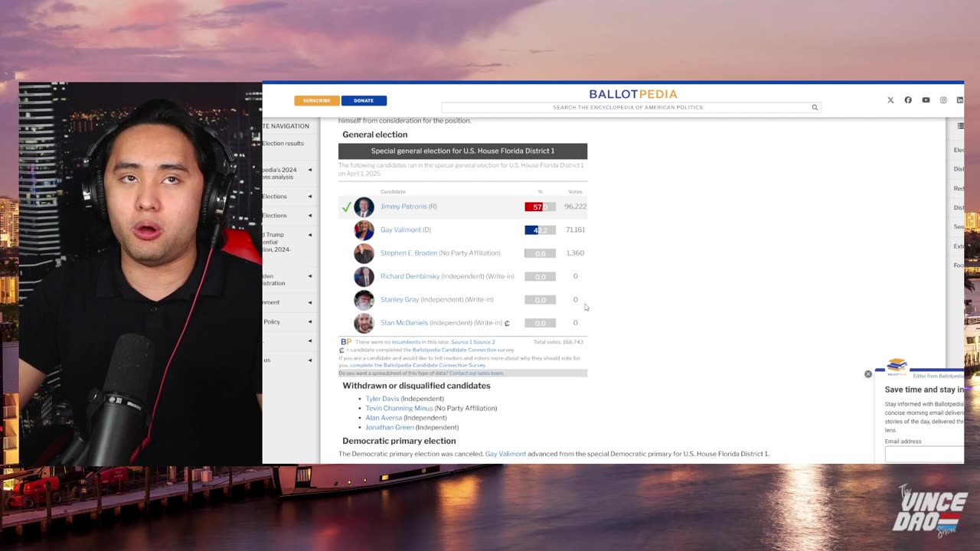
Task: Click the Vince Dao Show logo
Action: point(929,510)
